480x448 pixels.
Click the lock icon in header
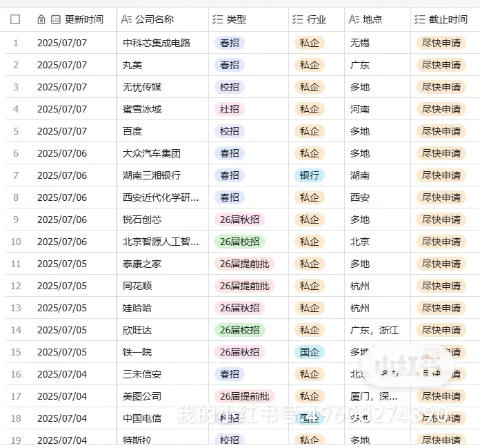(x=41, y=19)
